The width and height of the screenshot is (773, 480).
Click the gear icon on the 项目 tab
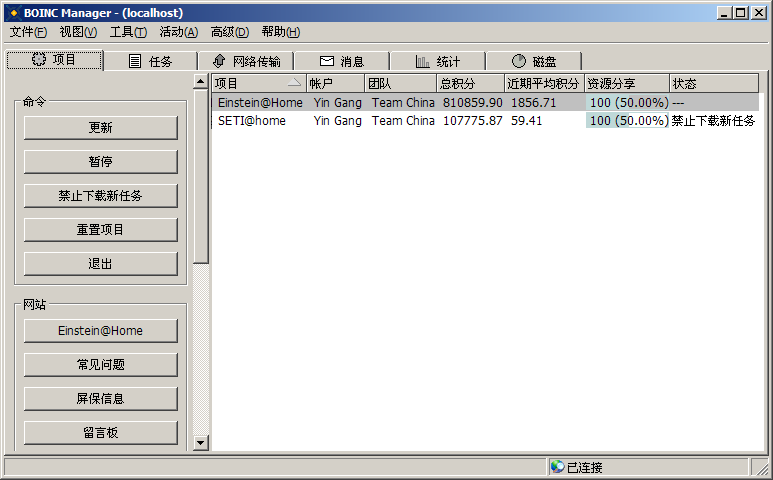click(x=39, y=59)
